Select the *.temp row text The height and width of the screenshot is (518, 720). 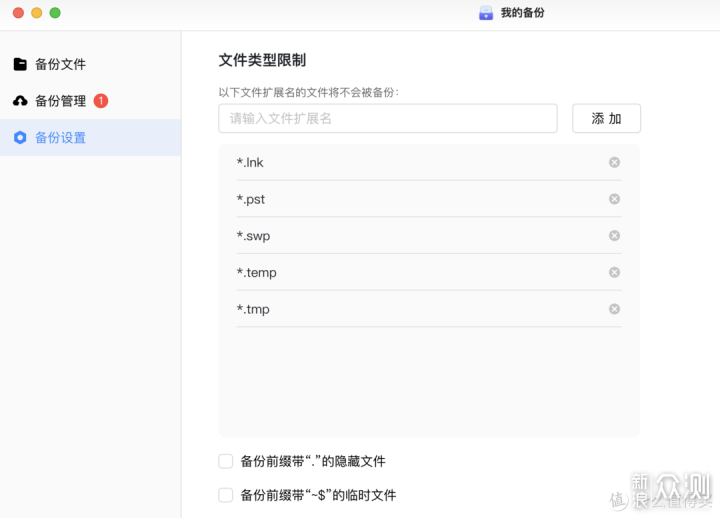click(x=257, y=273)
